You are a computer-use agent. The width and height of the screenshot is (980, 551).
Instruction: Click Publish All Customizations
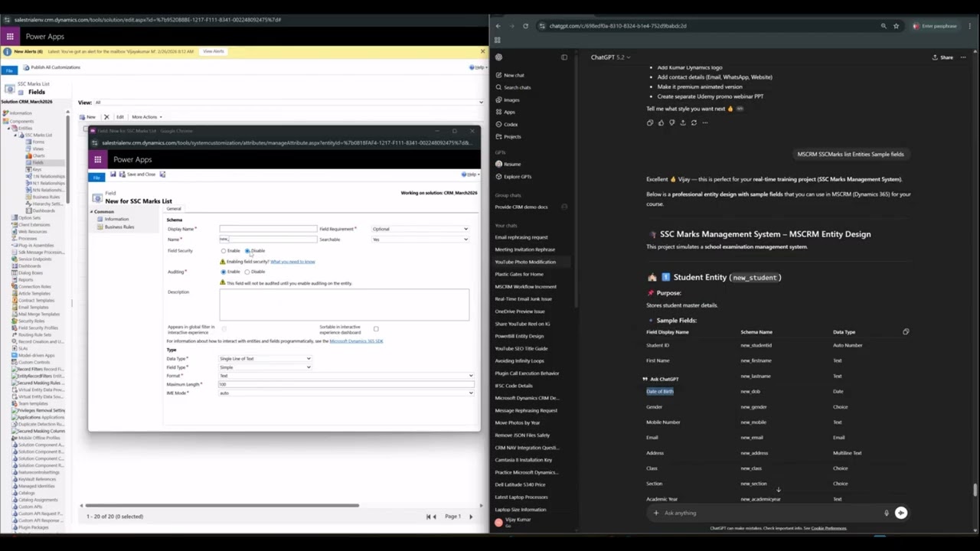51,67
